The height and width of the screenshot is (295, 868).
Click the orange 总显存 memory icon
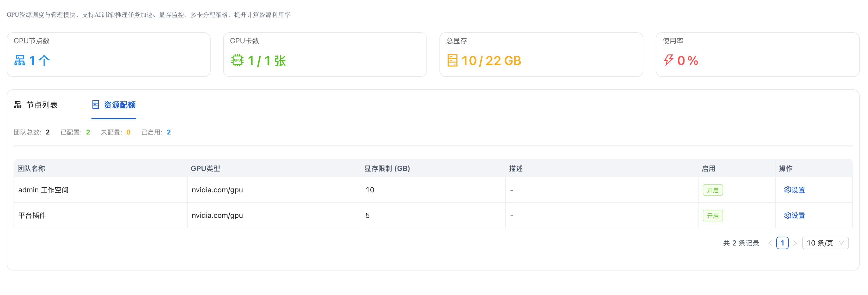pos(452,60)
